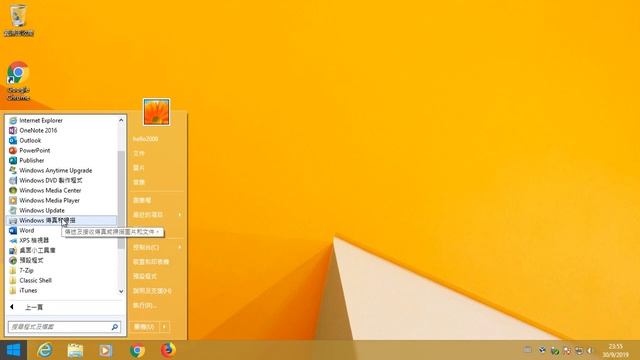Click scroll down arrow of programs list
The width and height of the screenshot is (640, 360).
coord(121,291)
